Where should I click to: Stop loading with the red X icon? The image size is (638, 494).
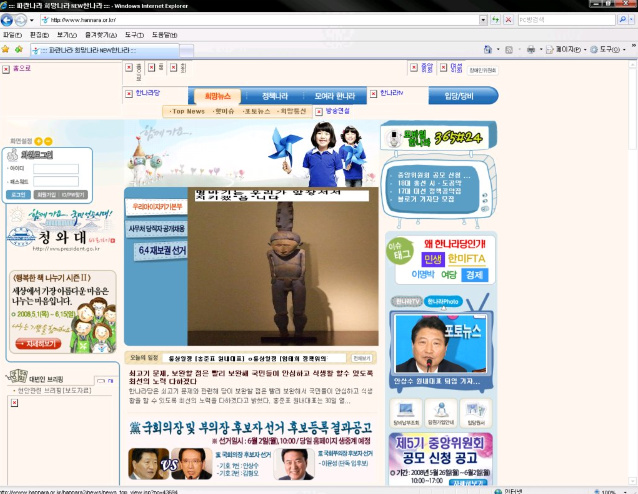click(508, 20)
